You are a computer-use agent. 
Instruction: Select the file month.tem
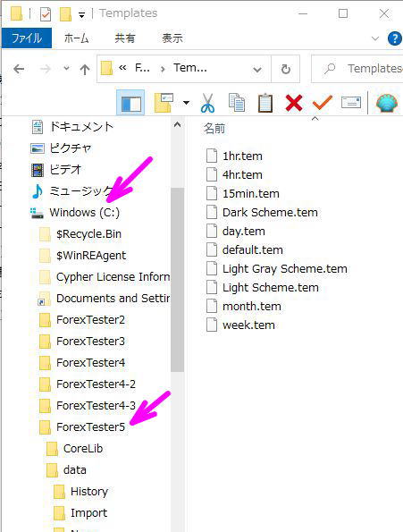coord(251,307)
